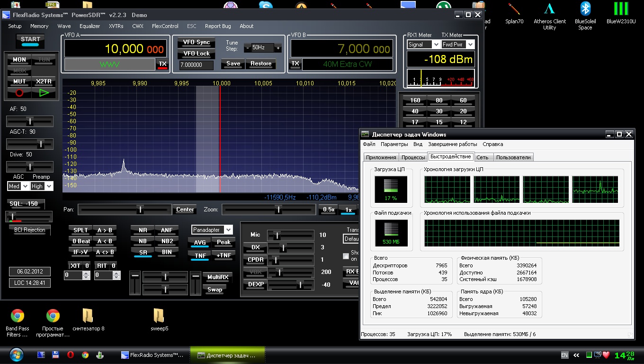Viewport: 644px width, 364px height.
Task: Click the START power button
Action: click(x=30, y=41)
